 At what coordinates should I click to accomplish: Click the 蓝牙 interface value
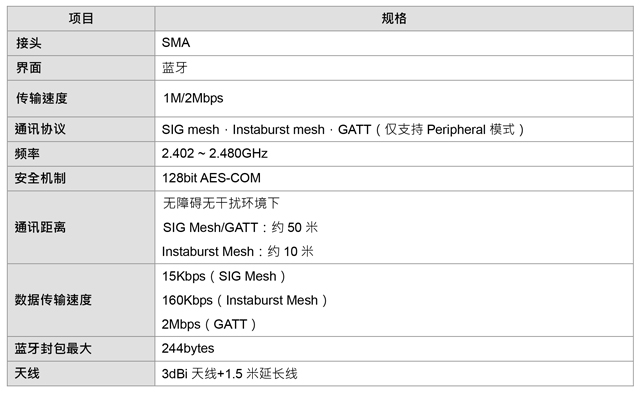[175, 68]
